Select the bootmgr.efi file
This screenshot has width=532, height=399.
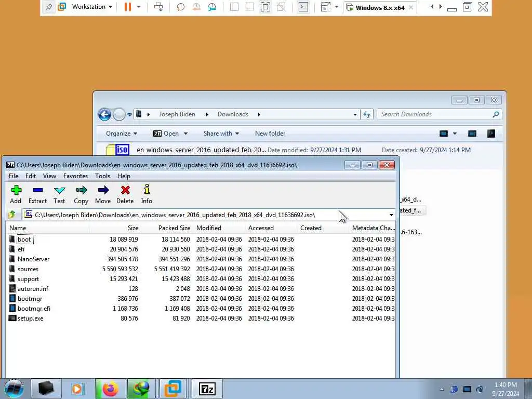coord(34,309)
